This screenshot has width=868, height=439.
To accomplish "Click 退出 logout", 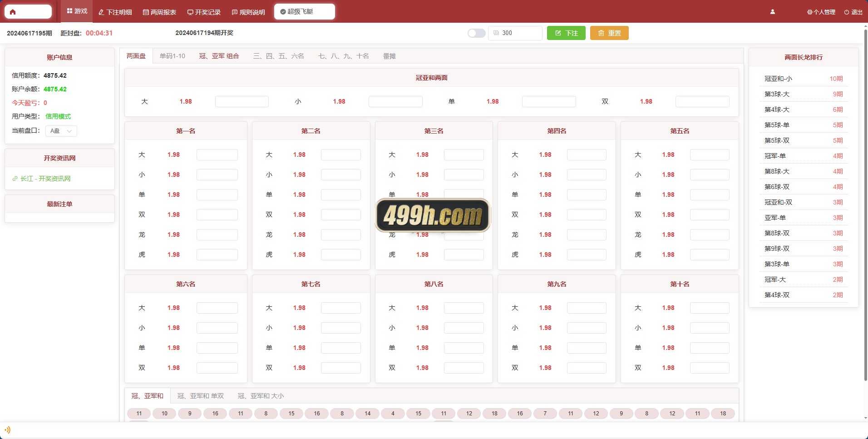I will pyautogui.click(x=853, y=12).
